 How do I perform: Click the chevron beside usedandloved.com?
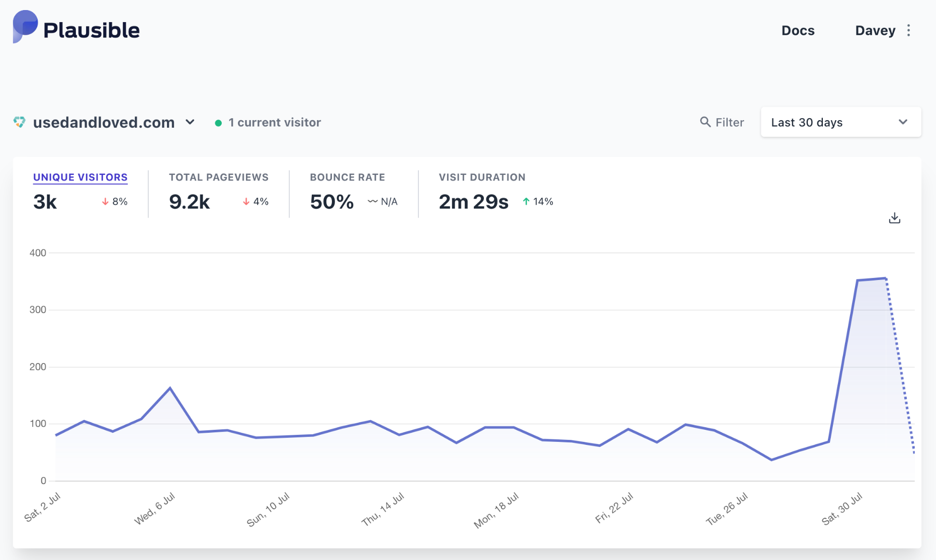tap(190, 122)
